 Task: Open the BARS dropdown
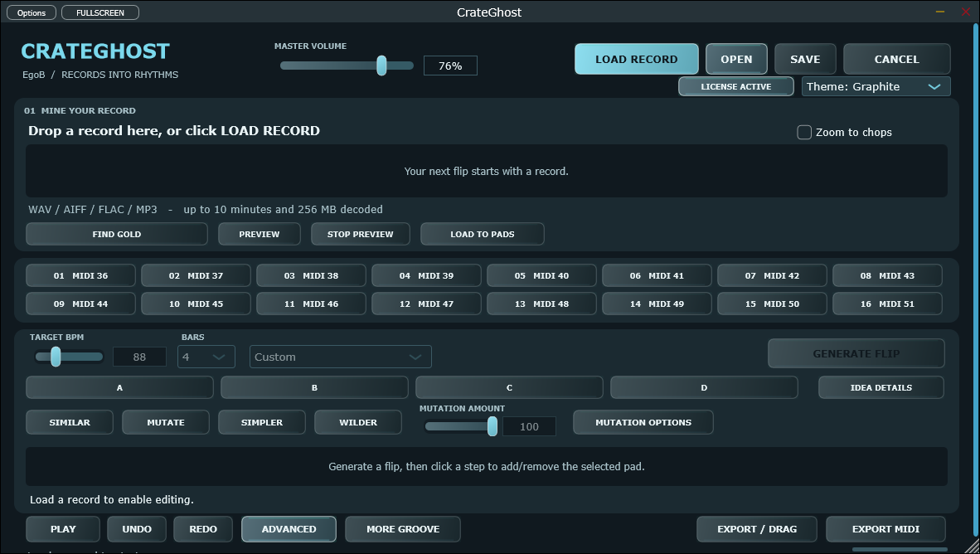coord(206,357)
